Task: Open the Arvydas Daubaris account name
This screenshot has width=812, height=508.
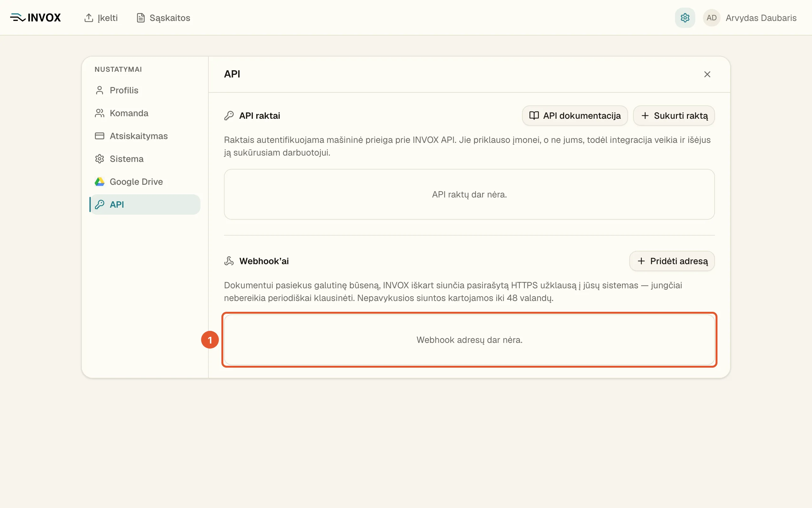Action: pos(761,18)
